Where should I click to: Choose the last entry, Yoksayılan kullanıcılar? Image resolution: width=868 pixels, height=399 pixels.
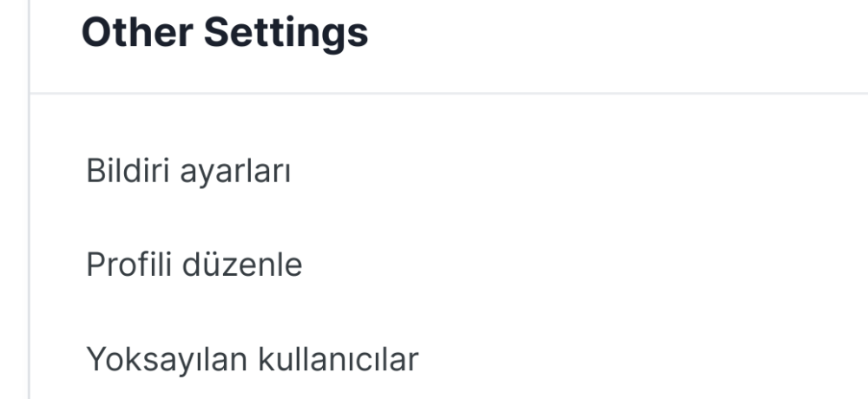(x=252, y=358)
